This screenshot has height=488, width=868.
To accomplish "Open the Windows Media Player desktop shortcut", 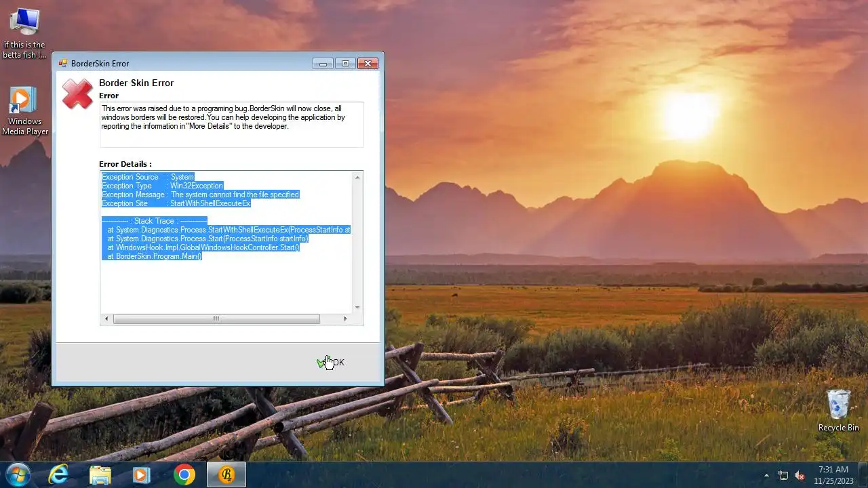I will click(24, 111).
